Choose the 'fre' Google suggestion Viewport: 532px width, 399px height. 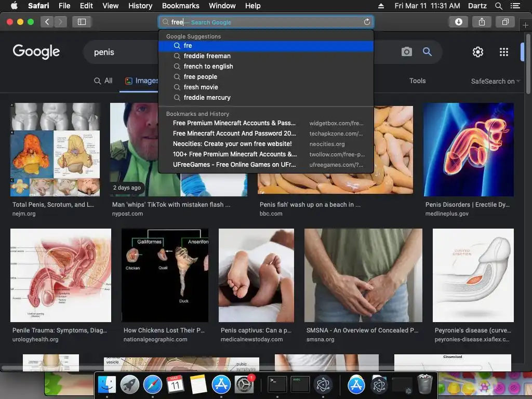pos(266,46)
